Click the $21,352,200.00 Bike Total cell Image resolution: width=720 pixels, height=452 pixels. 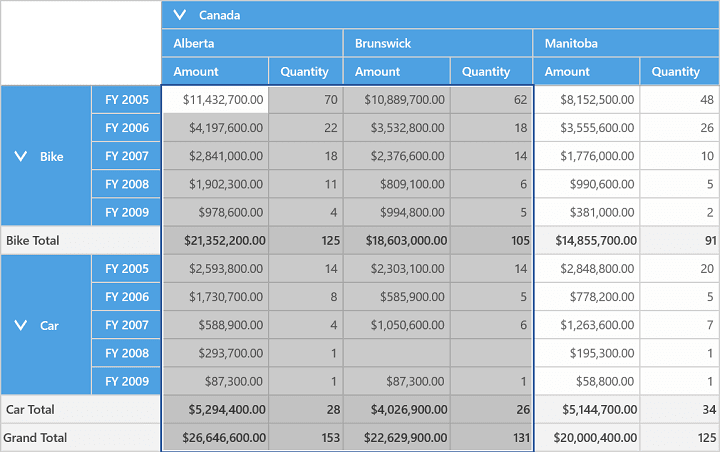215,240
